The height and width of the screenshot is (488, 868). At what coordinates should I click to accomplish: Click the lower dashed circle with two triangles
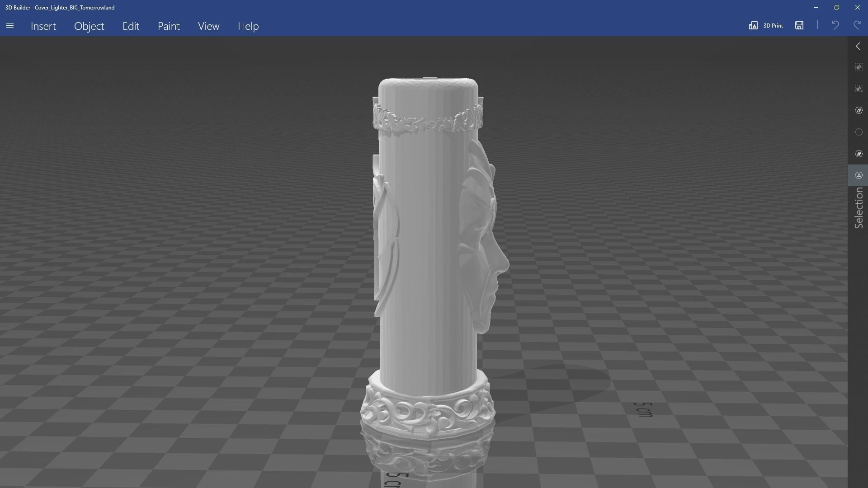pos(859,154)
